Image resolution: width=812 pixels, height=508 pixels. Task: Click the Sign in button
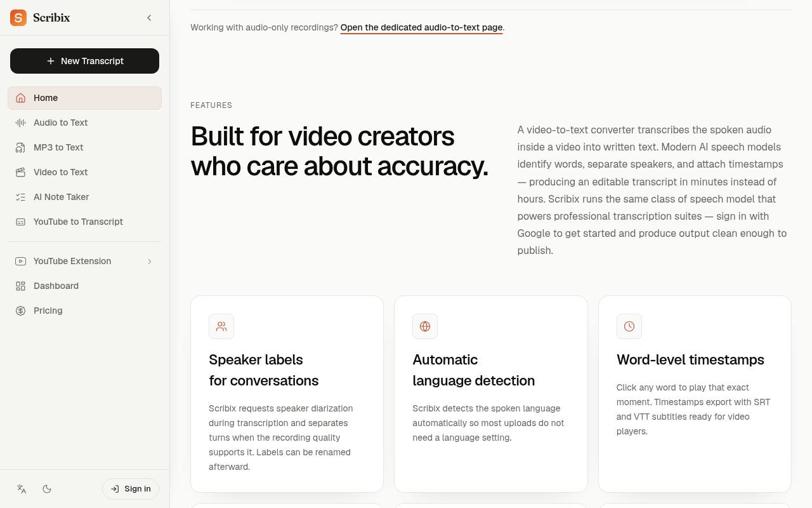(131, 489)
